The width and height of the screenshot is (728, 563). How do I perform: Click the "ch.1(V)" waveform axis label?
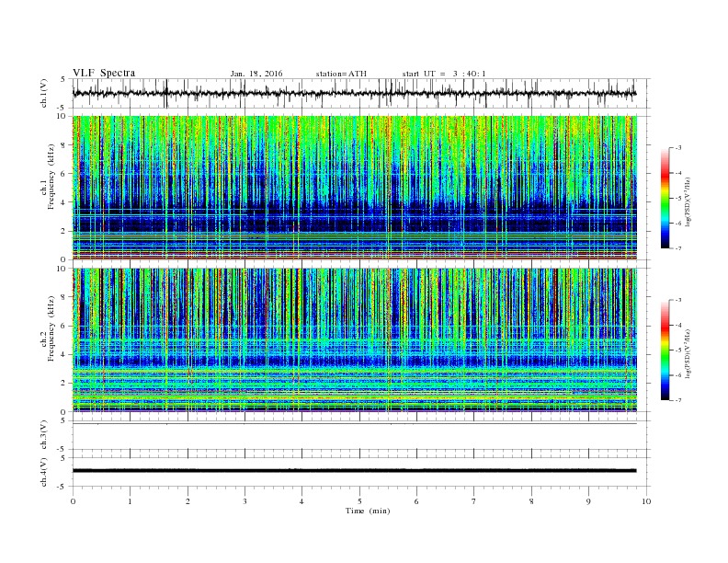pos(44,93)
